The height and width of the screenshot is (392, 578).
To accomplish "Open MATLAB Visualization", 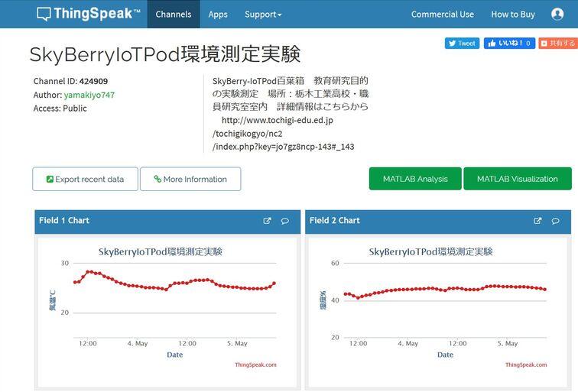I will coord(518,179).
